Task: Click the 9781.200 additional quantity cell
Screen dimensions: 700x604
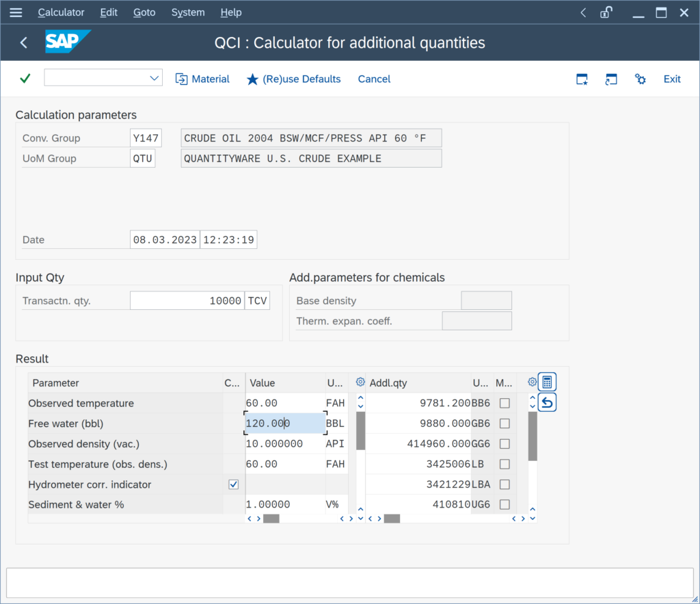Action: (418, 403)
